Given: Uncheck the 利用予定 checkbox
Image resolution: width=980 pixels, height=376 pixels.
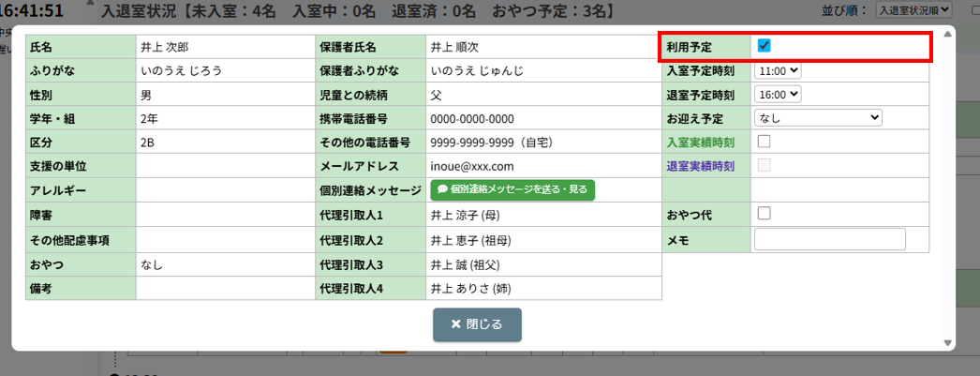Looking at the screenshot, I should pos(764,46).
